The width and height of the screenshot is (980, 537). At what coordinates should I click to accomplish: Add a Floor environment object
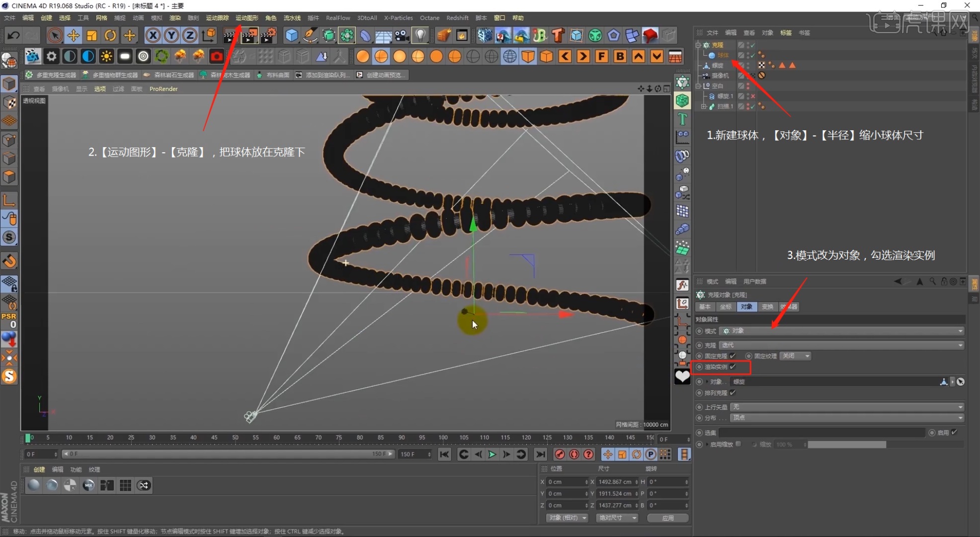click(384, 35)
